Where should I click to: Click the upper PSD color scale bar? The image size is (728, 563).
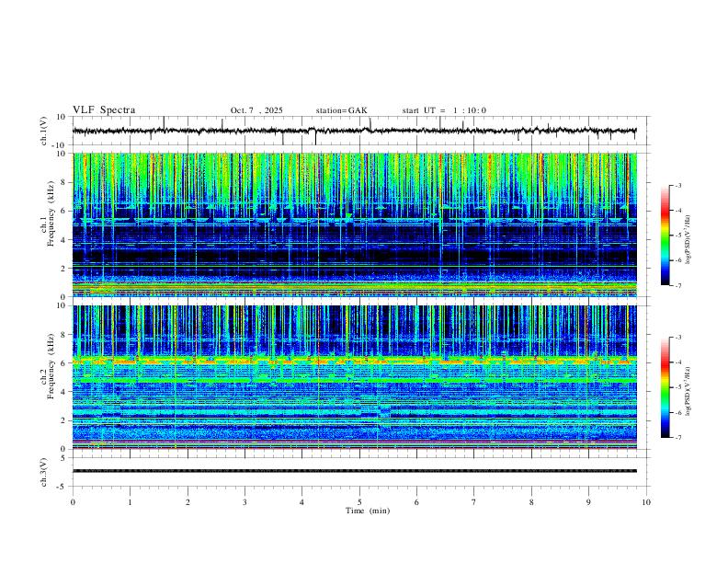[665, 236]
